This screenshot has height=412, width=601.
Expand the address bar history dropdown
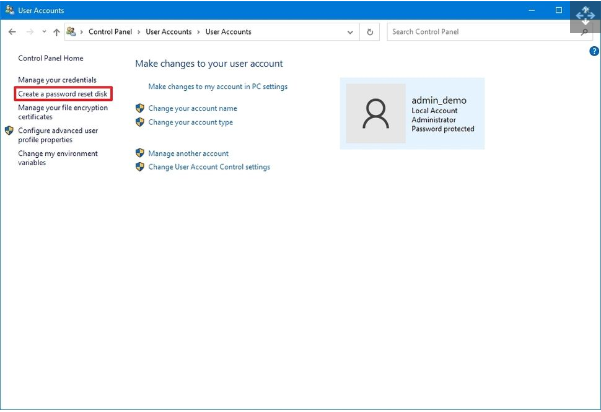point(350,32)
